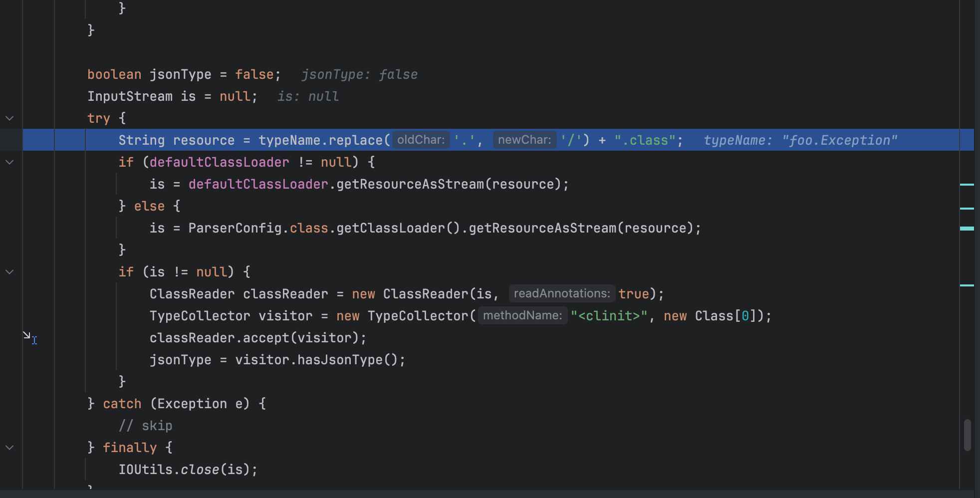The image size is (980, 498).
Task: Click the readAnnotations parameter hint
Action: [x=562, y=293]
